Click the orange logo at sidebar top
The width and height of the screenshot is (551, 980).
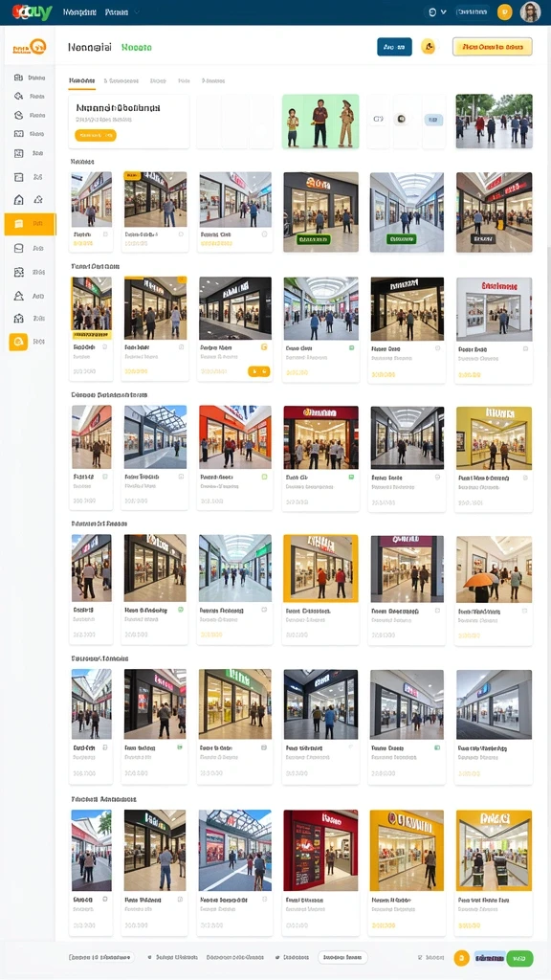(x=30, y=46)
